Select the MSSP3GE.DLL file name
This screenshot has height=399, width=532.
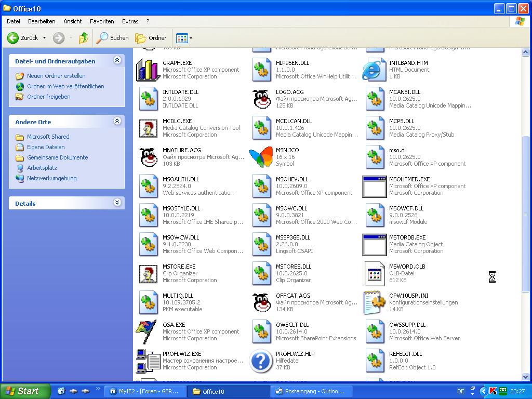[x=293, y=237]
